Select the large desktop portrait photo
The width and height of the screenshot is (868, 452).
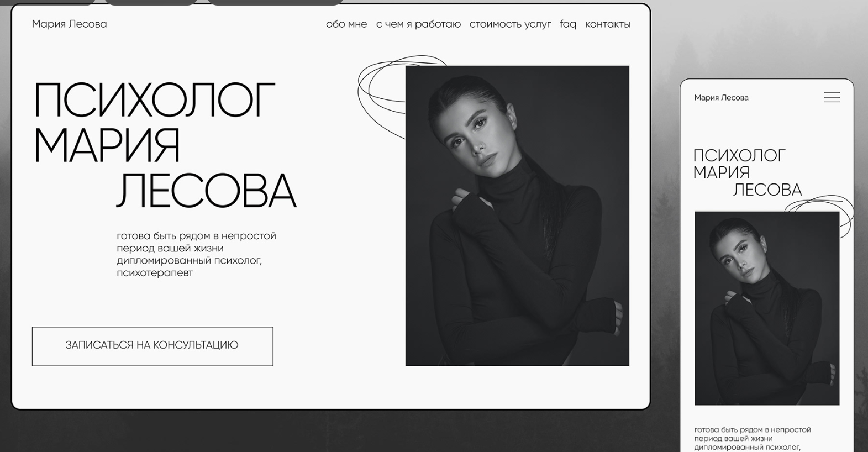[x=517, y=216]
